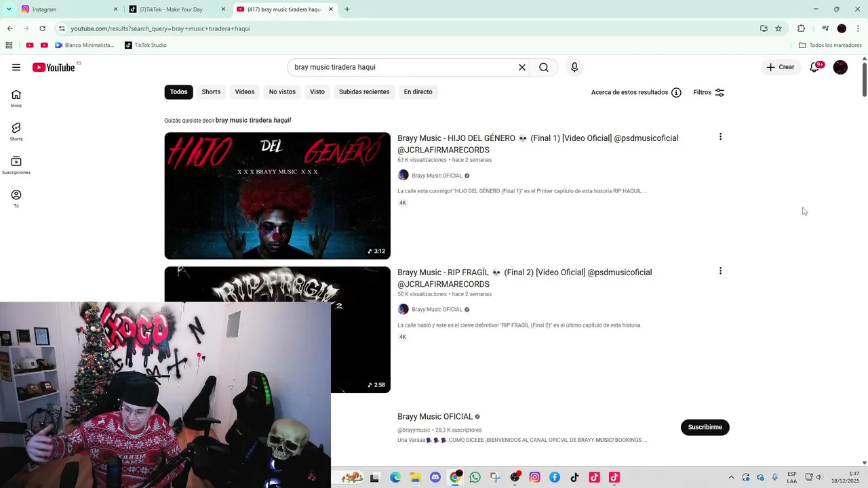
Task: Click the Crear button
Action: pos(781,67)
